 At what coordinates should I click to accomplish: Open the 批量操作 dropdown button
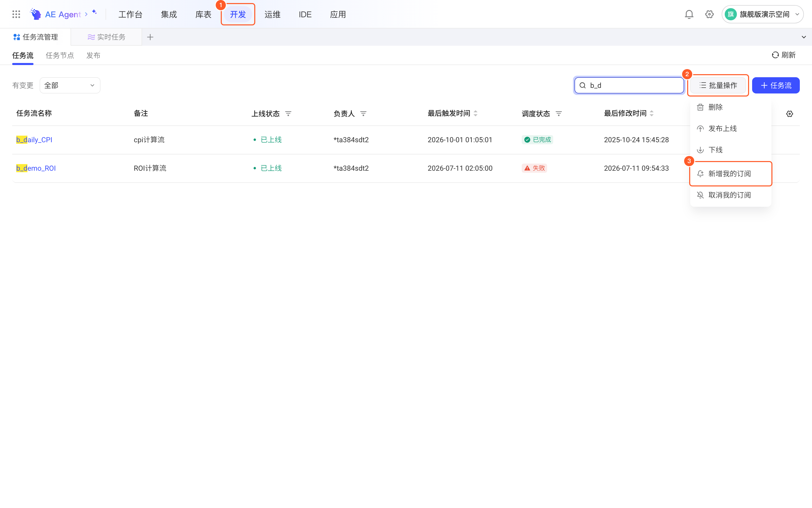point(718,85)
